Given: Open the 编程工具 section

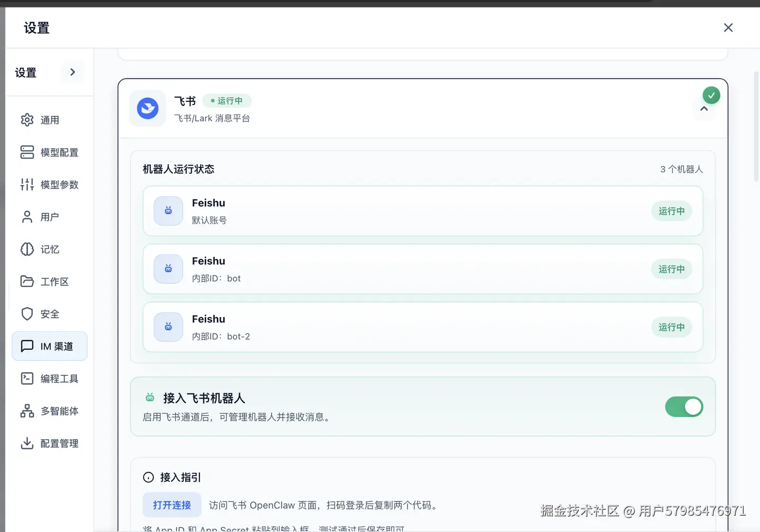Looking at the screenshot, I should (50, 378).
